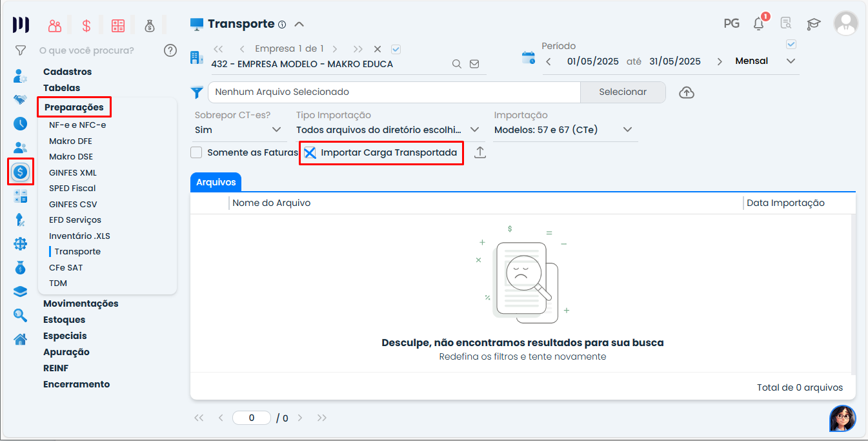
Task: Toggle the checkbox above the period selector
Action: point(792,45)
